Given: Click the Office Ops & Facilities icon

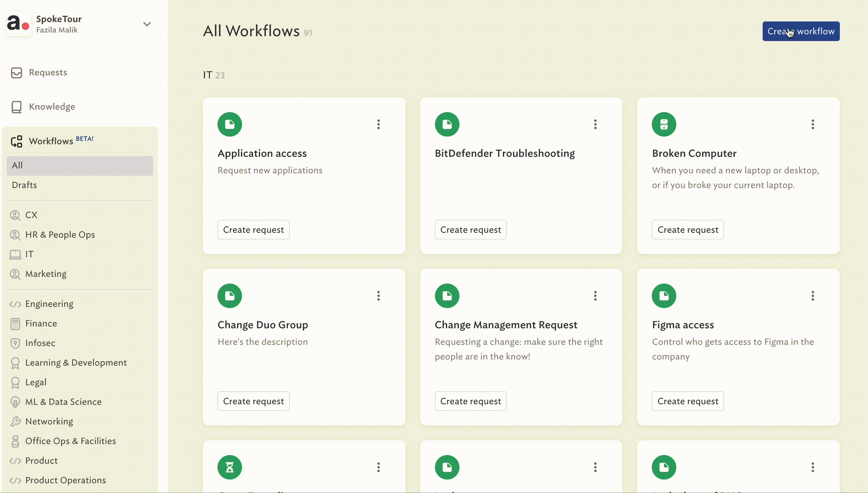Looking at the screenshot, I should [15, 441].
